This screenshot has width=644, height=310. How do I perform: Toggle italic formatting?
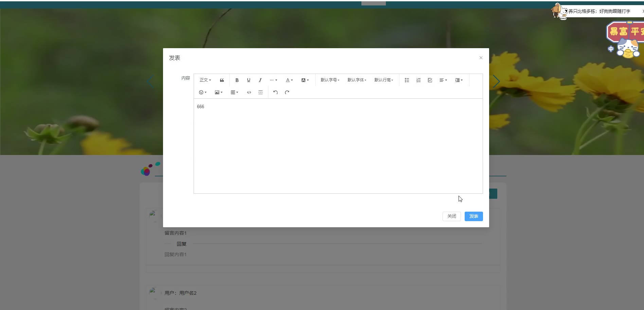[260, 80]
